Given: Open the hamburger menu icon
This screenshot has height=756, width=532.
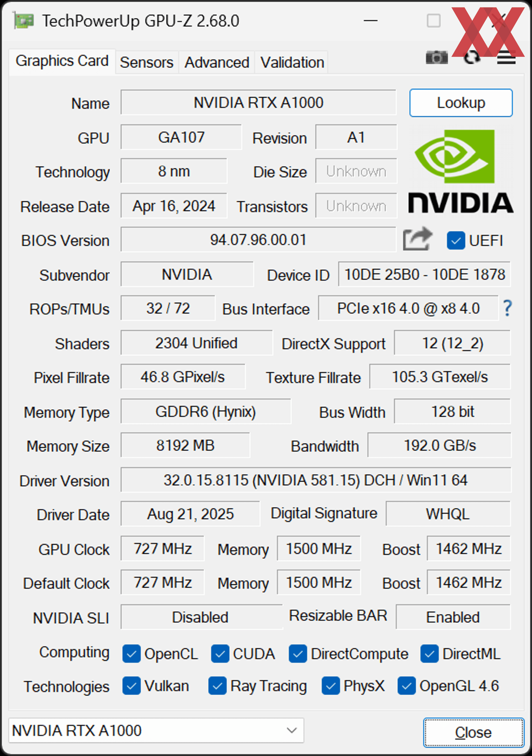Looking at the screenshot, I should click(506, 58).
